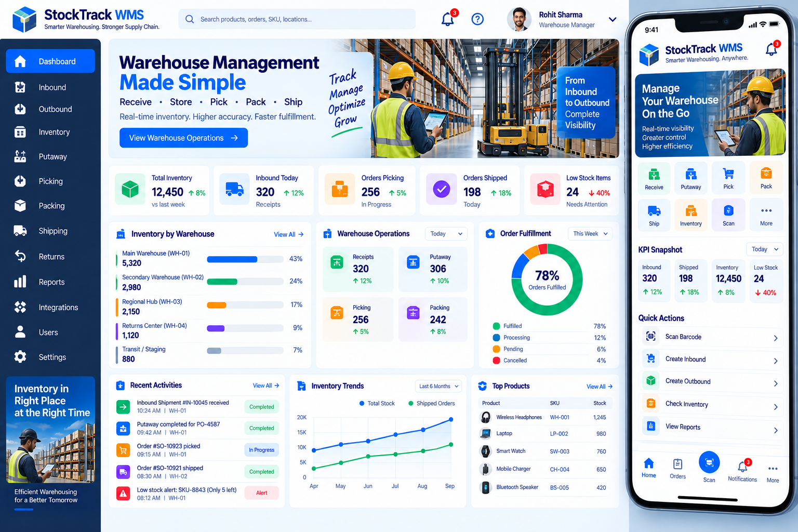
Task: Click the Secondary Warehouse green progress bar
Action: pos(222,282)
